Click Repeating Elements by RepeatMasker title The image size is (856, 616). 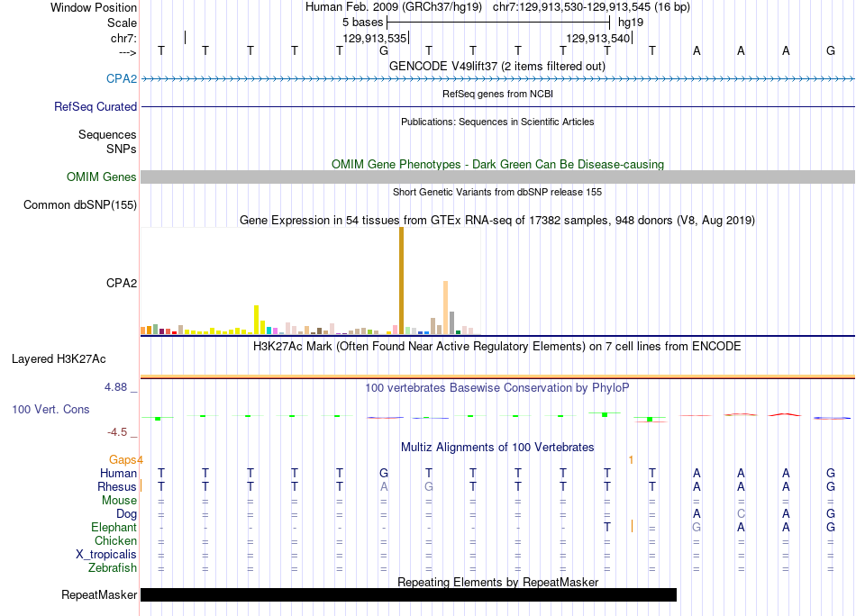coord(497,582)
